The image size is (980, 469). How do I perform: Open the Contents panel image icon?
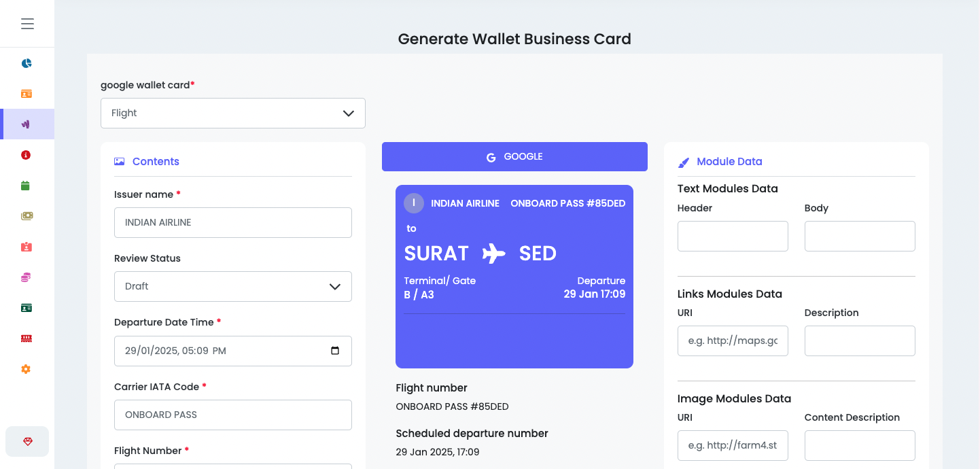[x=120, y=161]
